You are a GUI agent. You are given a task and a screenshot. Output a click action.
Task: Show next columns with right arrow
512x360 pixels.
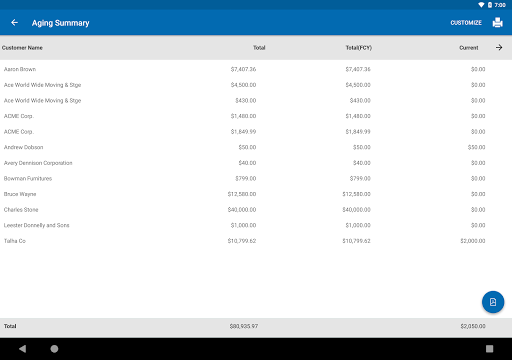pos(499,48)
